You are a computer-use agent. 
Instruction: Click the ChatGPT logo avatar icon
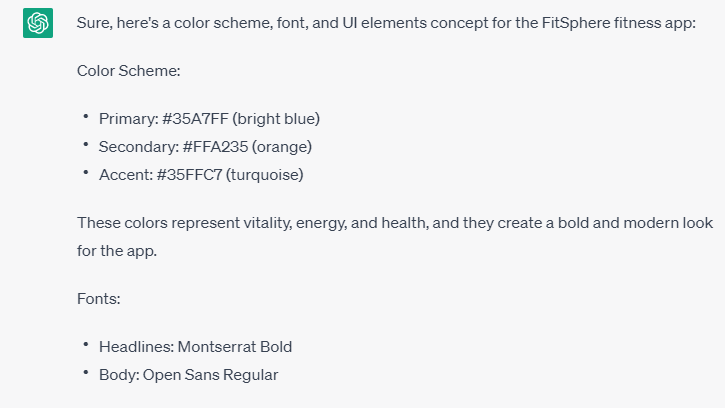coord(38,23)
